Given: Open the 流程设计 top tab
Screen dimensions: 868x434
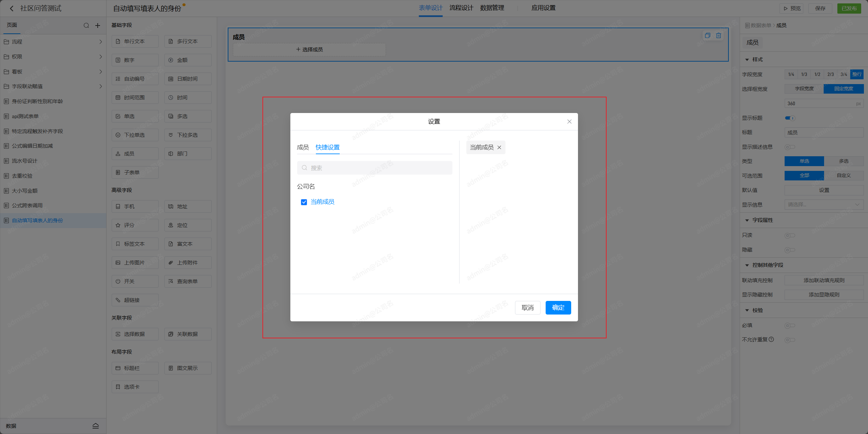Looking at the screenshot, I should point(461,8).
